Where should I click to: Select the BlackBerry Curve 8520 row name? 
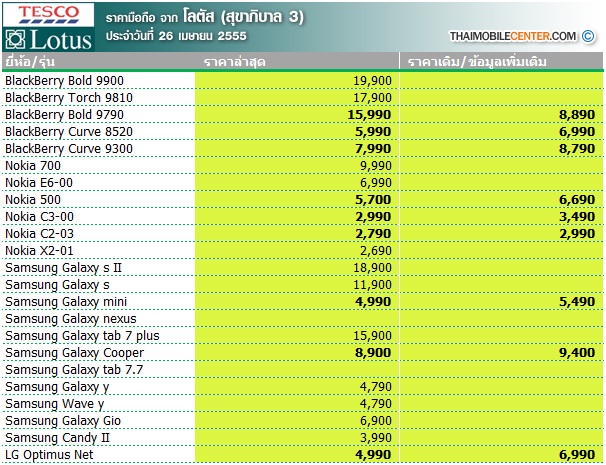point(69,132)
